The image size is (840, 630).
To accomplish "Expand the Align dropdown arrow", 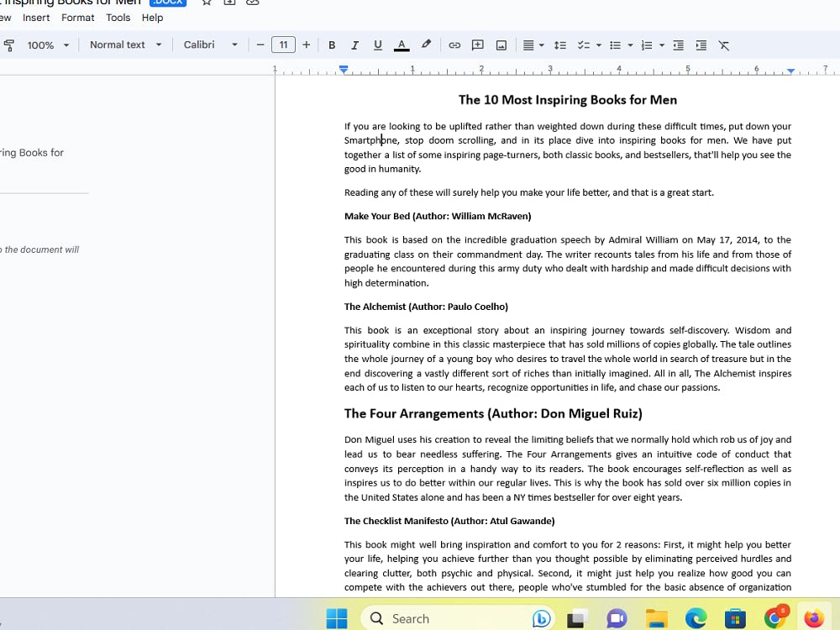I will (542, 45).
